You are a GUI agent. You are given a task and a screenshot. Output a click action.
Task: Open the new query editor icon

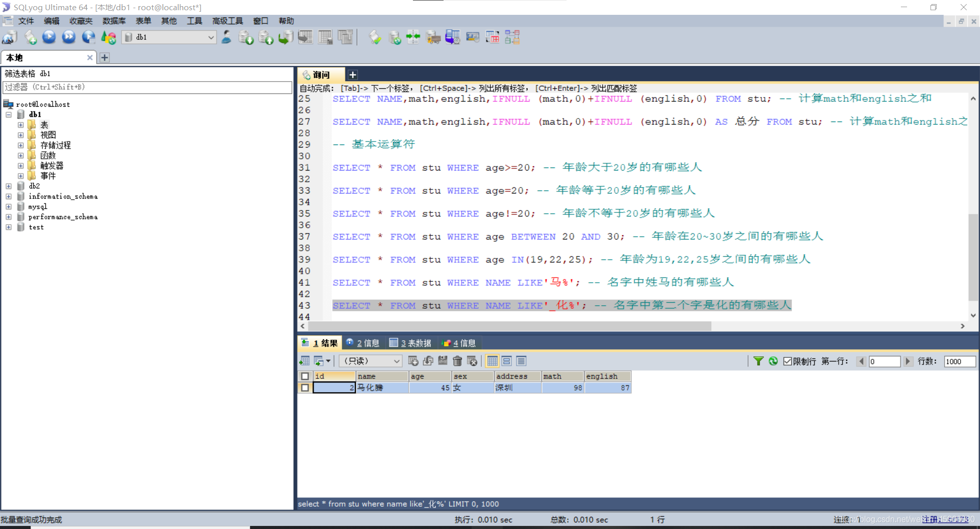point(30,37)
